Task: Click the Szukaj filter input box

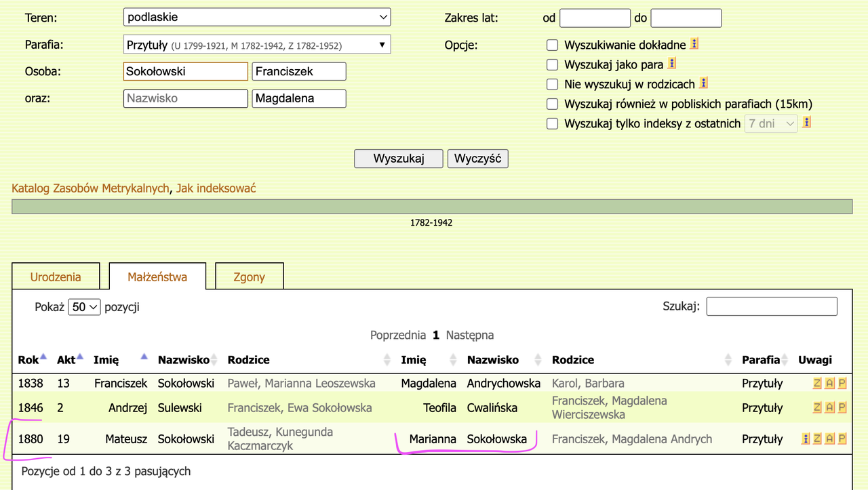Action: coord(772,306)
